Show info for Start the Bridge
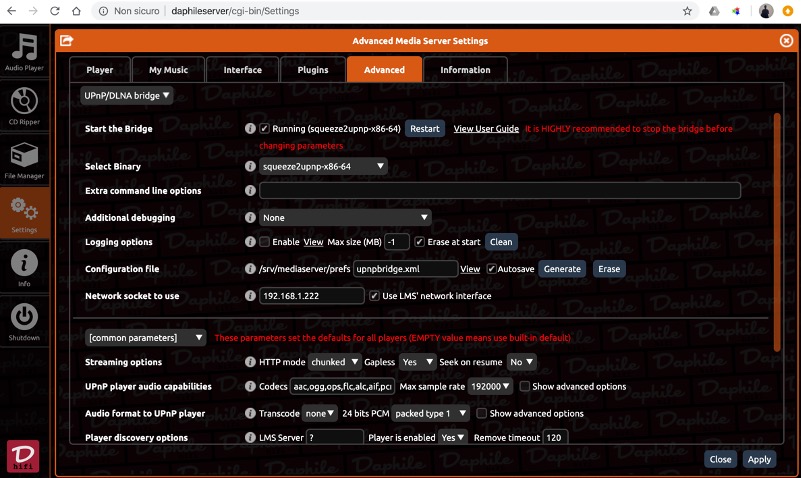 (250, 129)
